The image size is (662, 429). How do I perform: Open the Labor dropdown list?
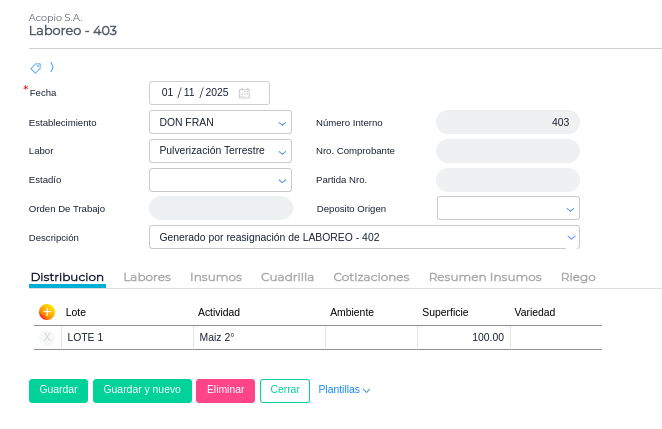coord(282,152)
